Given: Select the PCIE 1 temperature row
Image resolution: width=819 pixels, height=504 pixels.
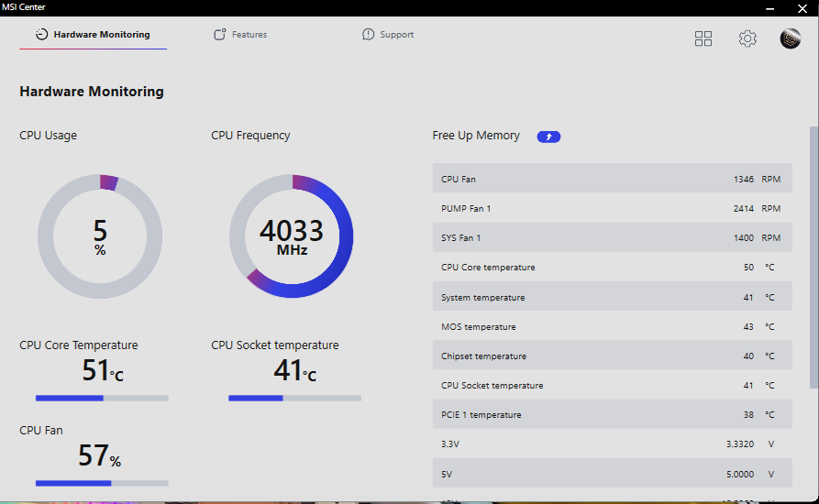Looking at the screenshot, I should click(612, 414).
